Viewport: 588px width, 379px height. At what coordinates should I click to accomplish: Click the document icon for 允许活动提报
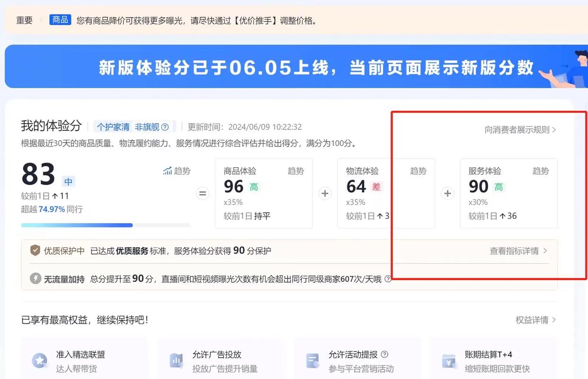(313, 361)
